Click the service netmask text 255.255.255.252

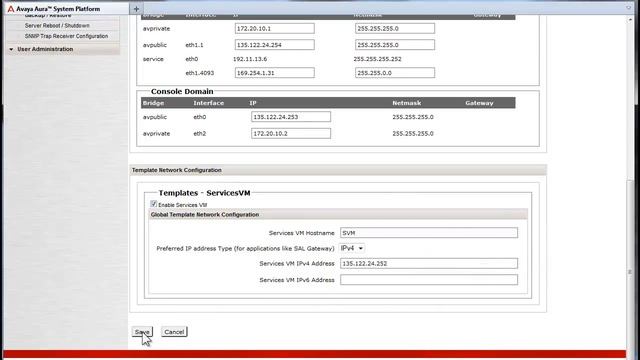tap(378, 59)
